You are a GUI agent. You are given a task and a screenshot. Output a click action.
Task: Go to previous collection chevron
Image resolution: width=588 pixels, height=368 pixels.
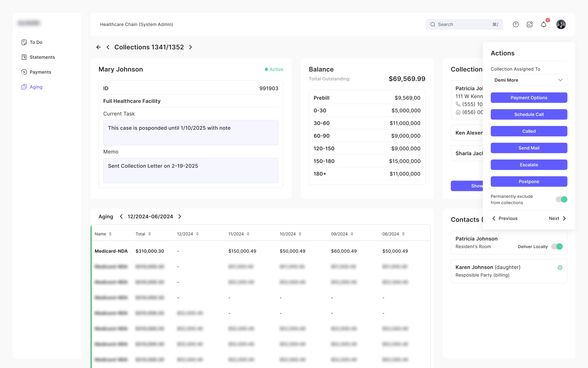pos(108,47)
